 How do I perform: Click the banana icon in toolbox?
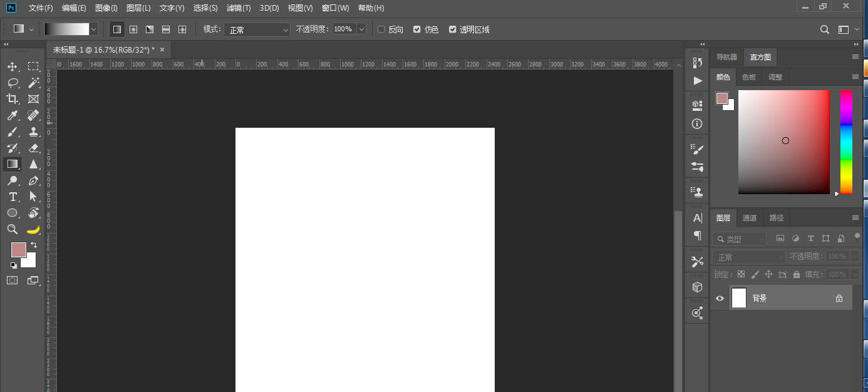coord(33,229)
